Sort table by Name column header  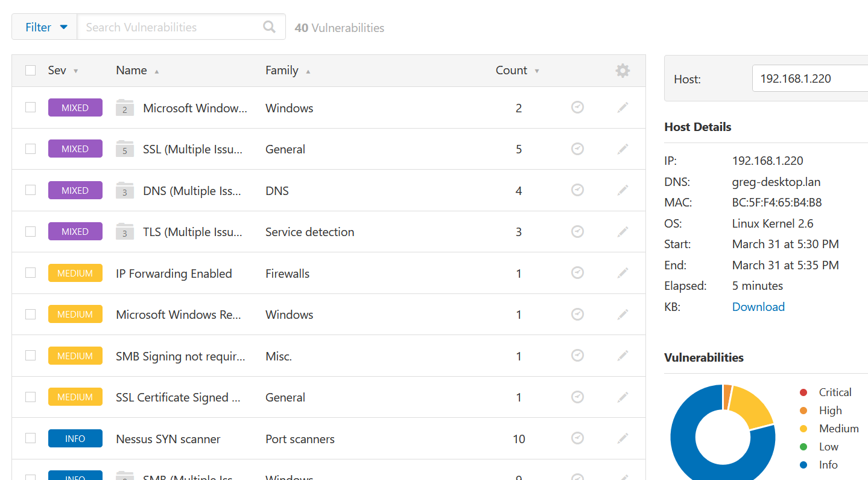click(x=131, y=71)
